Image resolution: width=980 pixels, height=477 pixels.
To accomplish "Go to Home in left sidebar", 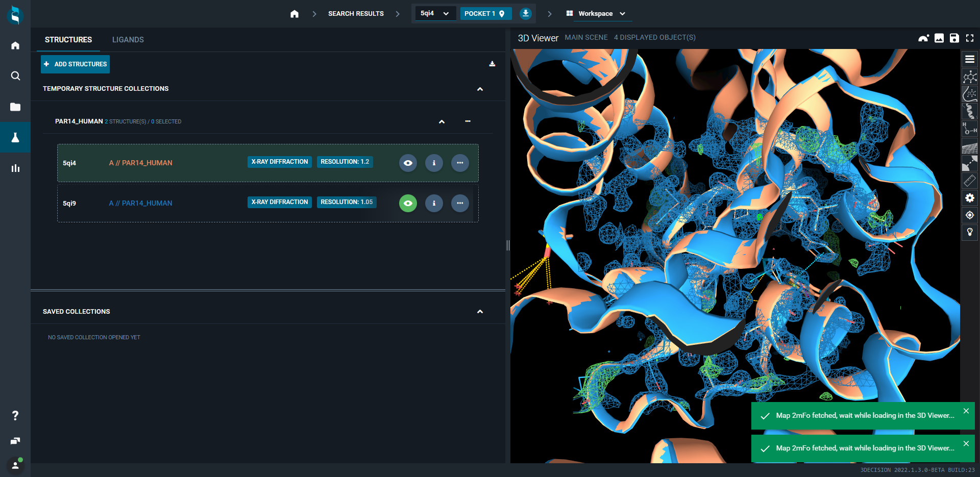I will (x=15, y=45).
